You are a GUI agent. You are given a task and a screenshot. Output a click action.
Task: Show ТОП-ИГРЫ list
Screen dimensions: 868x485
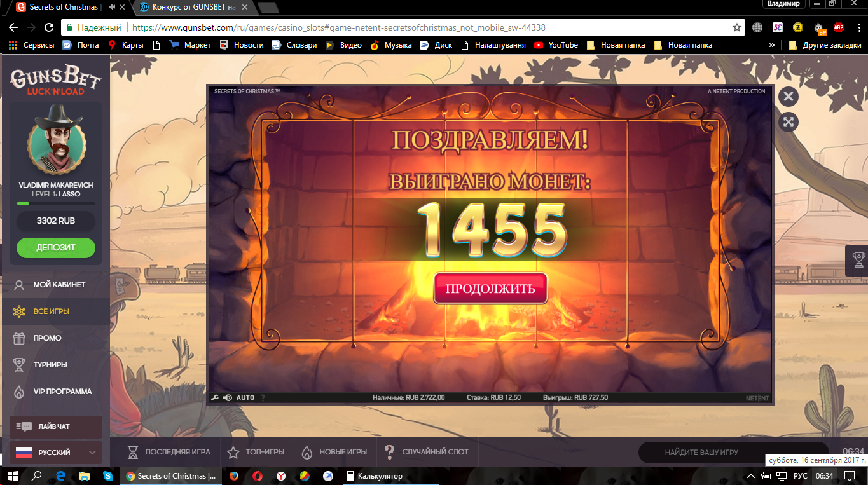(x=257, y=452)
